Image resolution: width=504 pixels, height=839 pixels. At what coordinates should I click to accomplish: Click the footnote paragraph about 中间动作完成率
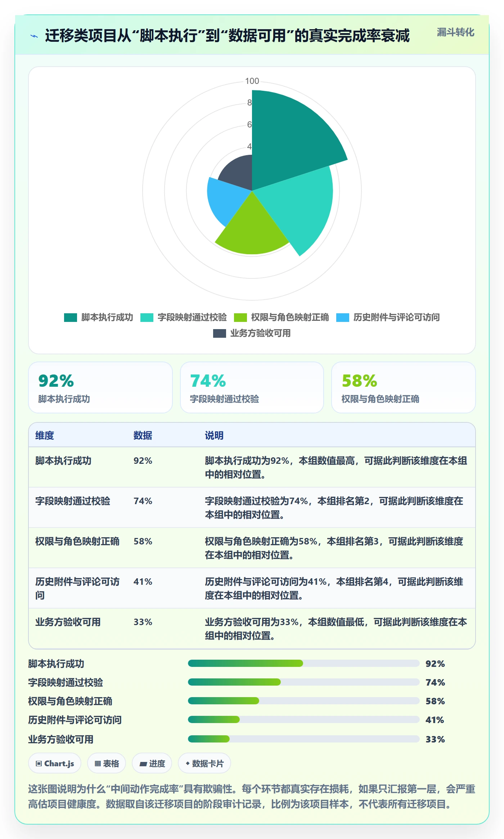coord(252,797)
